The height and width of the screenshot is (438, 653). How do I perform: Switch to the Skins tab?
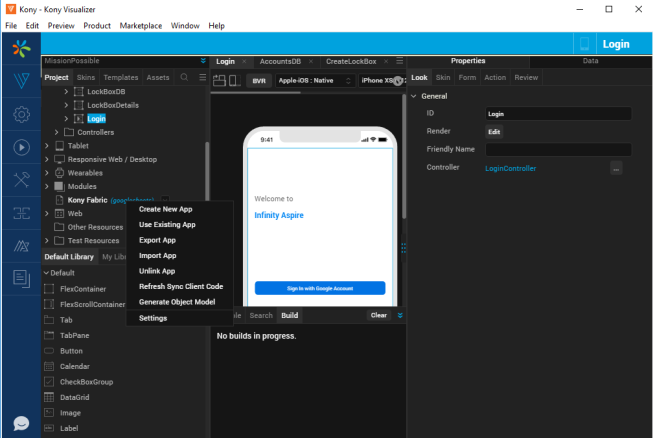(86, 77)
